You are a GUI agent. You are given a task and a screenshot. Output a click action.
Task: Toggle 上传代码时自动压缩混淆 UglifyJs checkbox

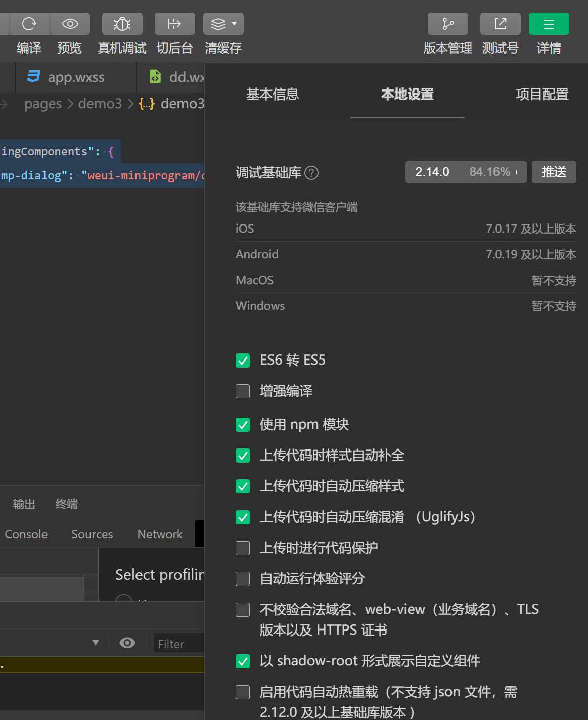coord(243,517)
